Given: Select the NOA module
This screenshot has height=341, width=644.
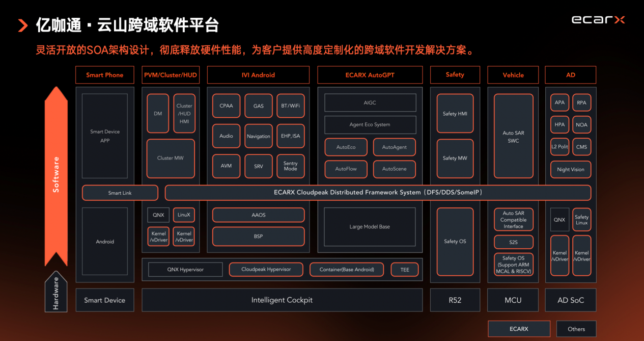Looking at the screenshot, I should [x=581, y=125].
